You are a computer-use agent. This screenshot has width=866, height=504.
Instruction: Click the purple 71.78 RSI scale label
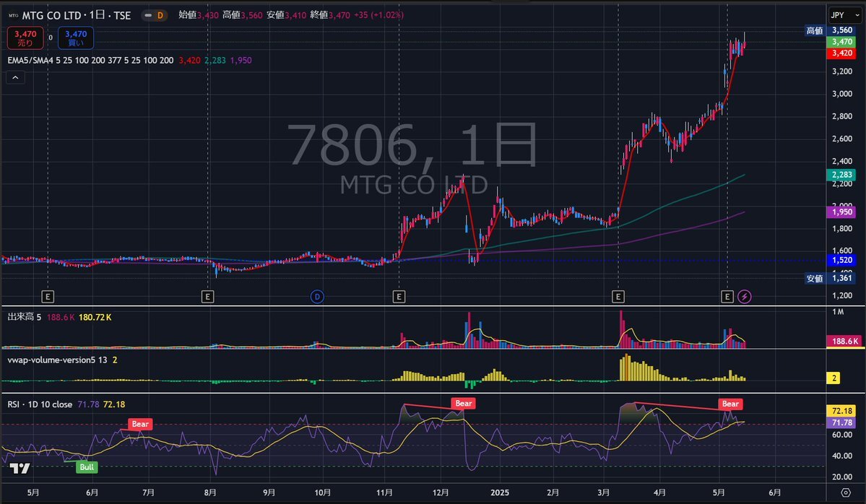841,423
